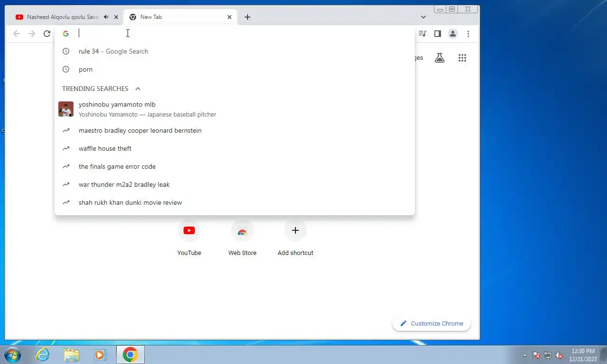The width and height of the screenshot is (607, 364).
Task: Open the Chrome side panel
Action: [438, 34]
